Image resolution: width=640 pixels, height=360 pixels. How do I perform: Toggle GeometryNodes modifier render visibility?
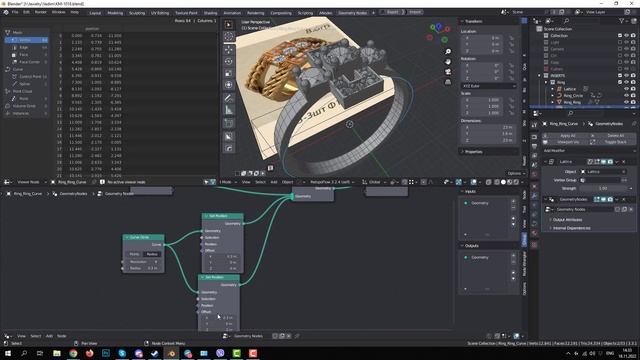610,199
